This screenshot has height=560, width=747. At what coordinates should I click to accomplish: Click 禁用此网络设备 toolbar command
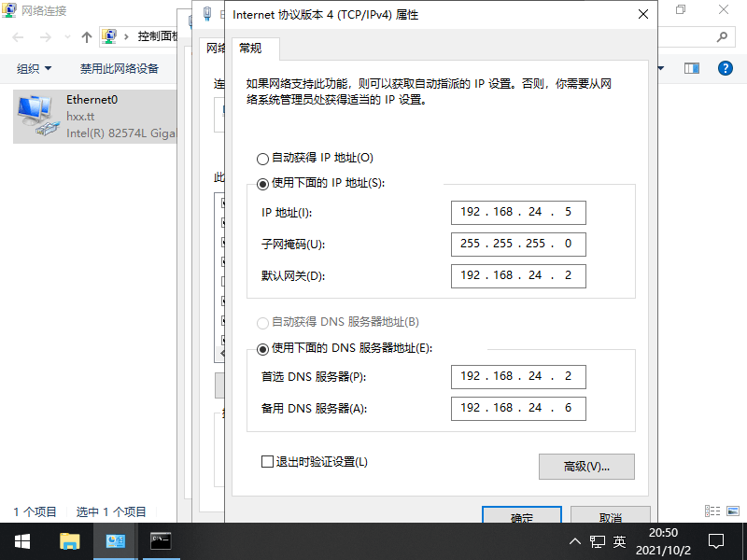pyautogui.click(x=120, y=68)
